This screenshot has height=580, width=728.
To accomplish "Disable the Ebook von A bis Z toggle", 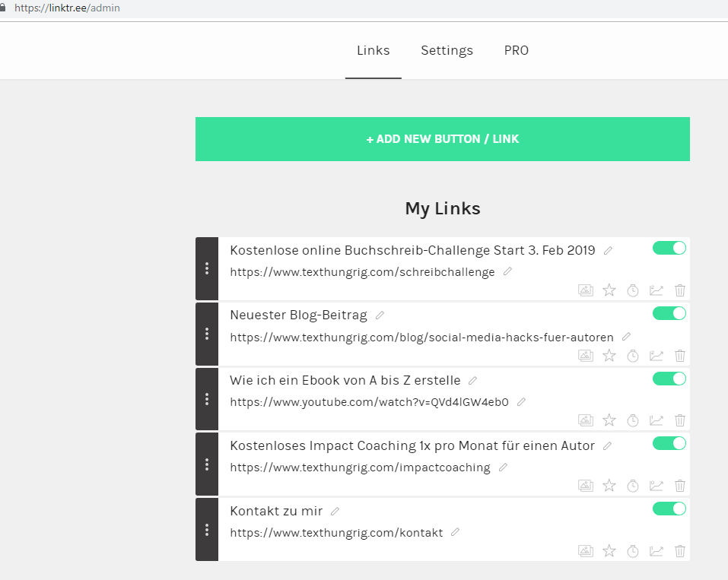I will pos(669,379).
